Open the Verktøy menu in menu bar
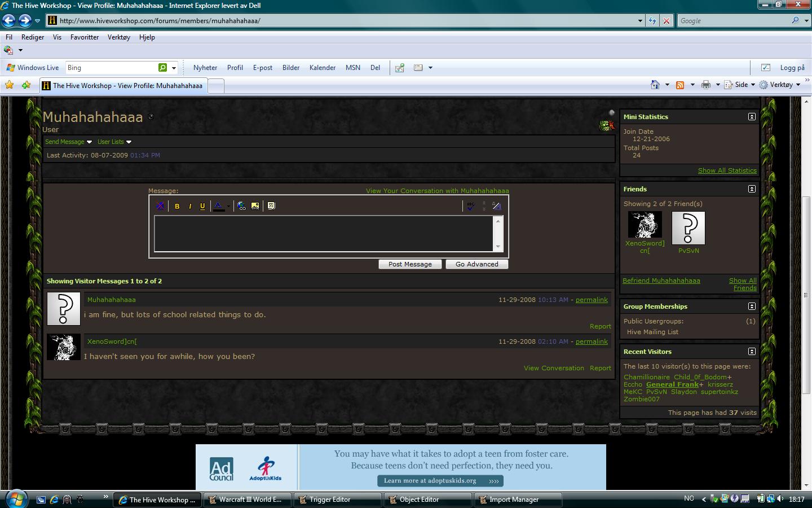 click(x=118, y=37)
